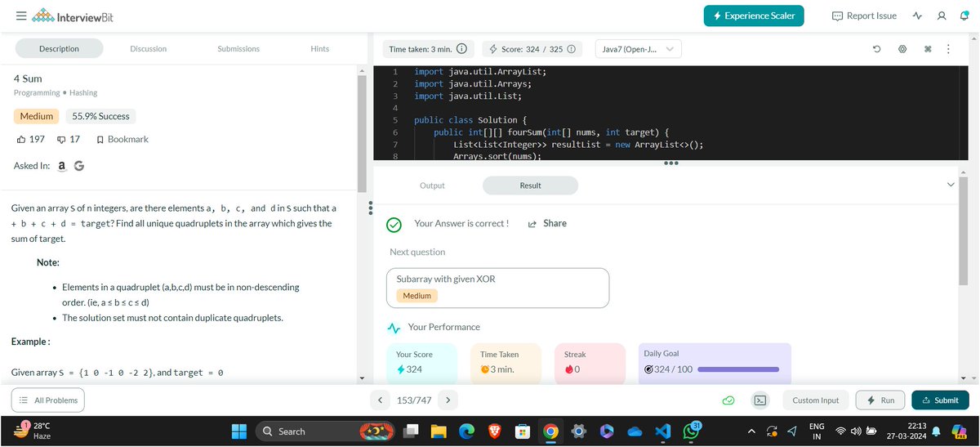Switch to Output tab
This screenshot has height=447, width=980.
[x=432, y=186]
